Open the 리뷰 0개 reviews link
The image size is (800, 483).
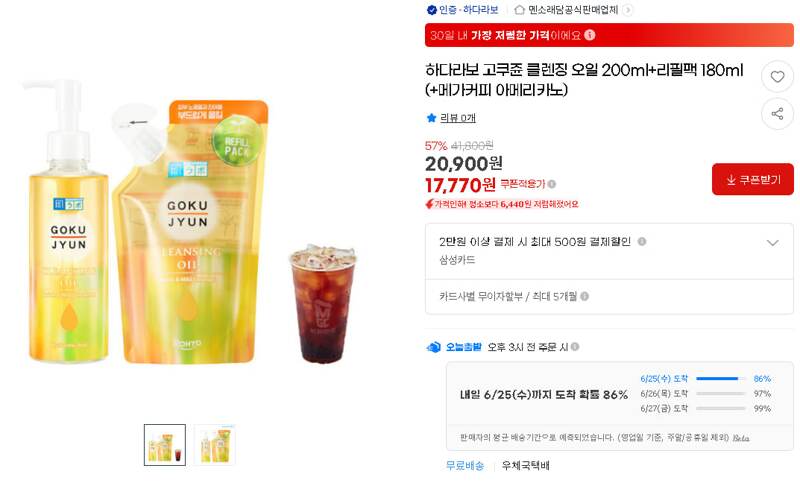click(458, 118)
